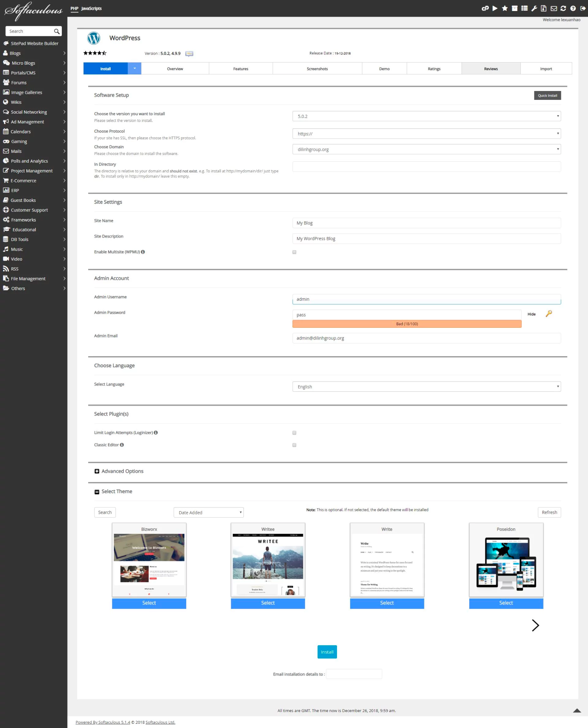Viewport: 588px width, 728px height.
Task: Switch to the Features tab
Action: (241, 69)
